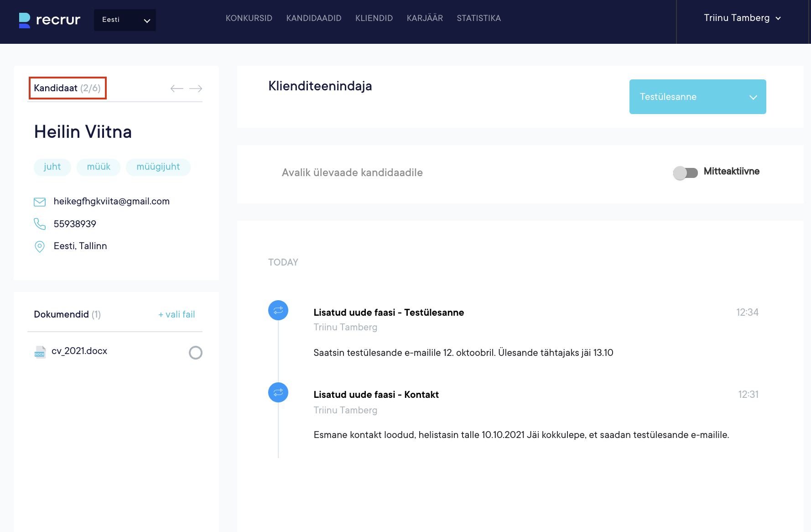
Task: Click the recrur logo
Action: tap(49, 20)
